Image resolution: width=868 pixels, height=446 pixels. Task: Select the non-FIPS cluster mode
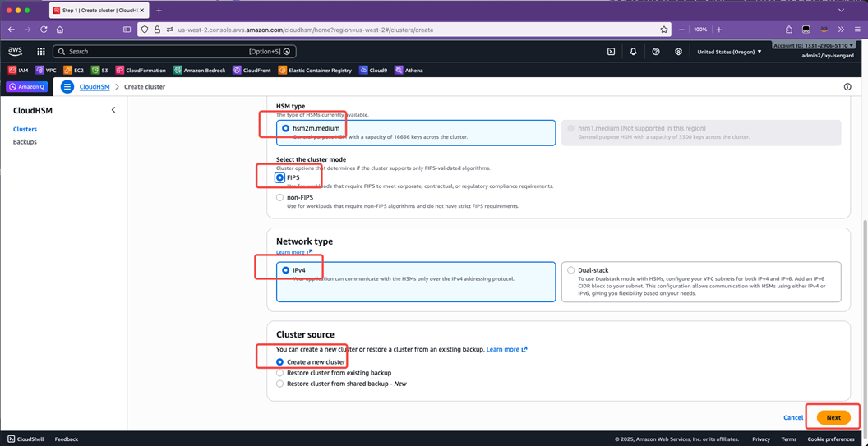point(280,198)
